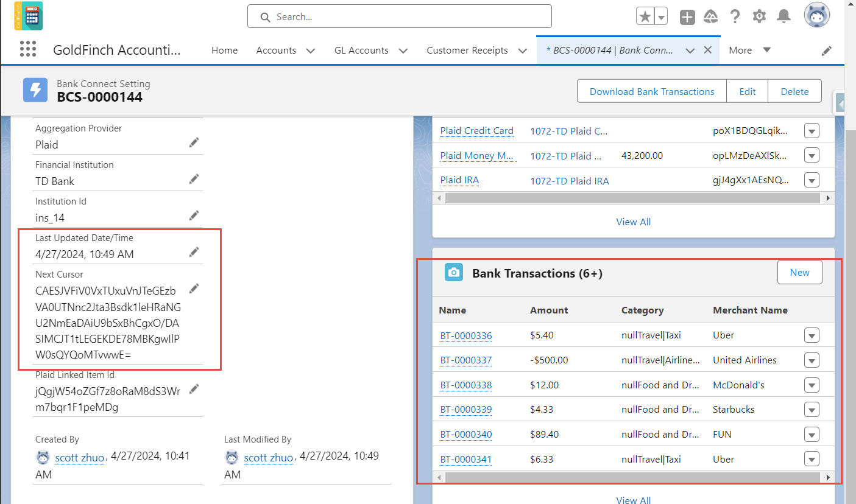Image resolution: width=856 pixels, height=504 pixels.
Task: Focus the global Search field
Action: 400,16
